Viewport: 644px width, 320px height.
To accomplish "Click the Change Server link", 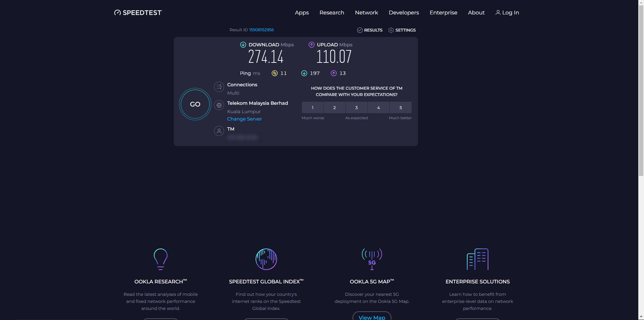I will [x=244, y=119].
